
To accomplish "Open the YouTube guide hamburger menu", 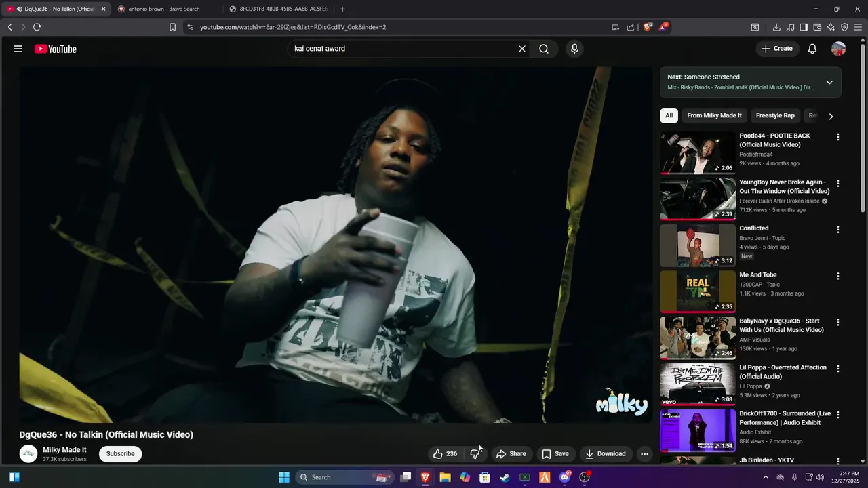I will [x=18, y=49].
